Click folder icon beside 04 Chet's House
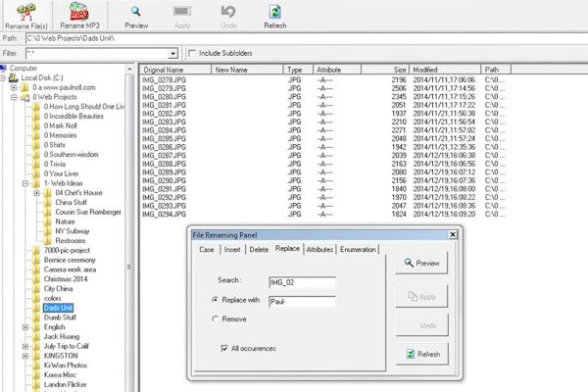Screen dimensions: 588x392 (48, 193)
